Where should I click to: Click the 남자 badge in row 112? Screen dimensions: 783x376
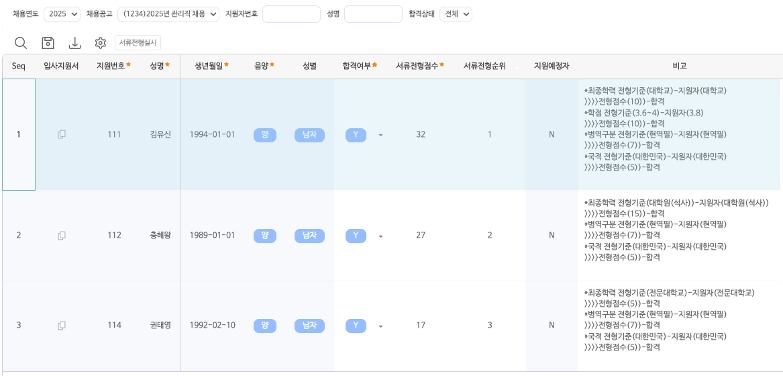point(310,236)
